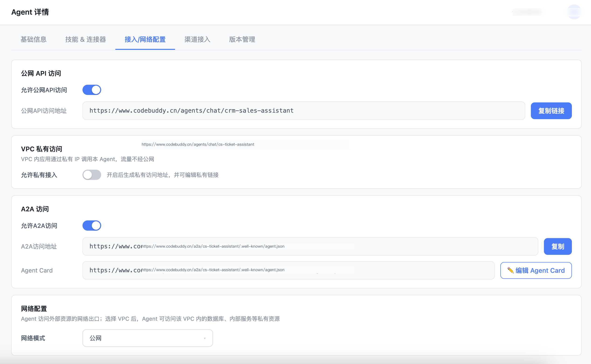Click the 公网 API 访问 section heading

[x=41, y=73]
